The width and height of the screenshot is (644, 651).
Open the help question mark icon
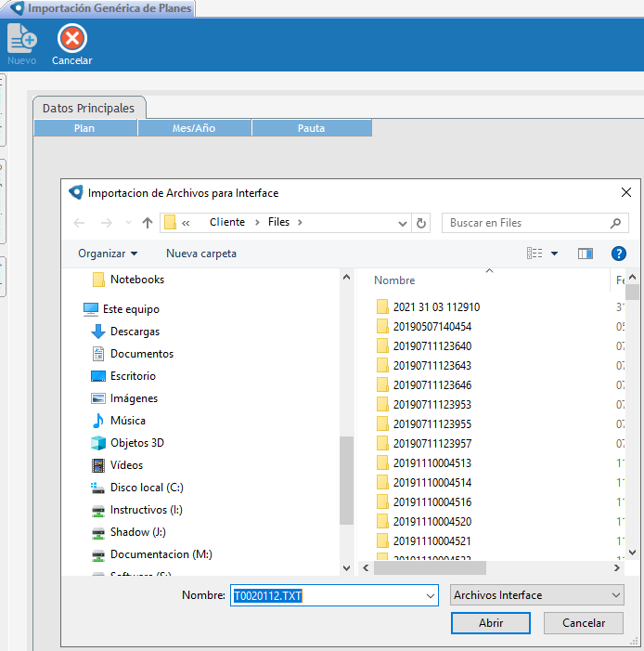pos(619,254)
